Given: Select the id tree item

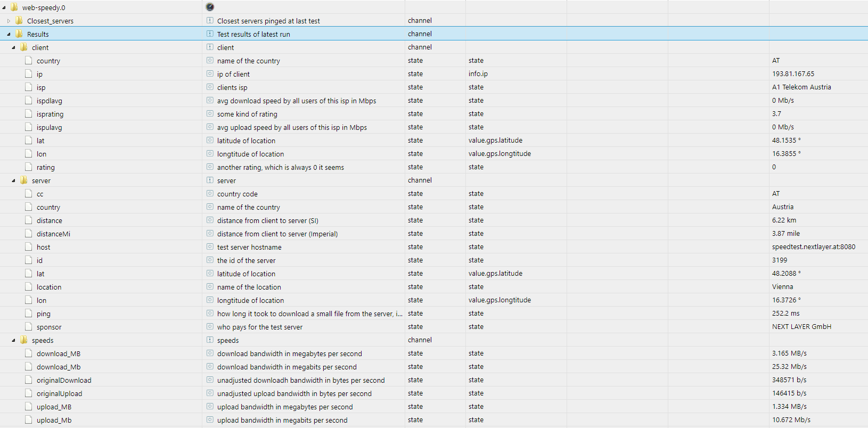Looking at the screenshot, I should (39, 260).
